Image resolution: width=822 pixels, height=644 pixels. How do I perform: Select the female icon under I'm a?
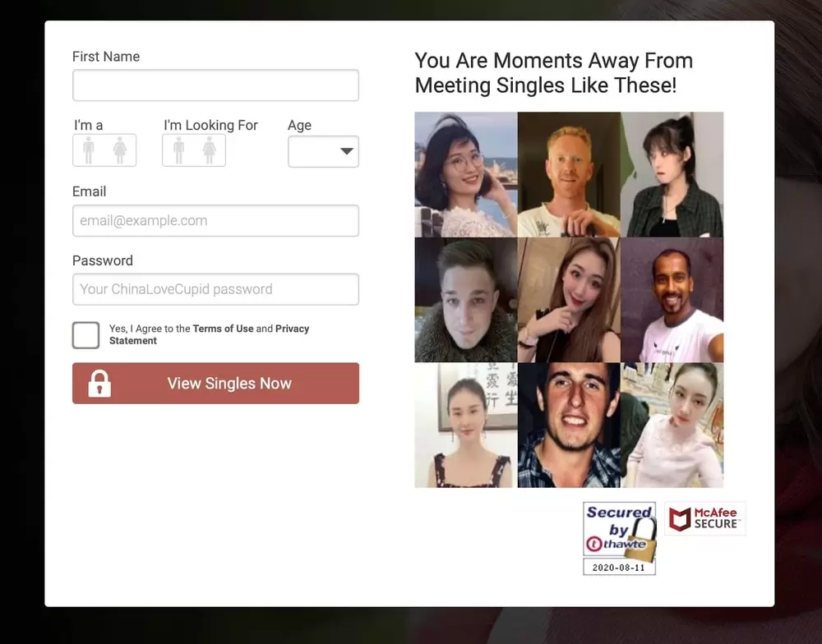[x=120, y=150]
